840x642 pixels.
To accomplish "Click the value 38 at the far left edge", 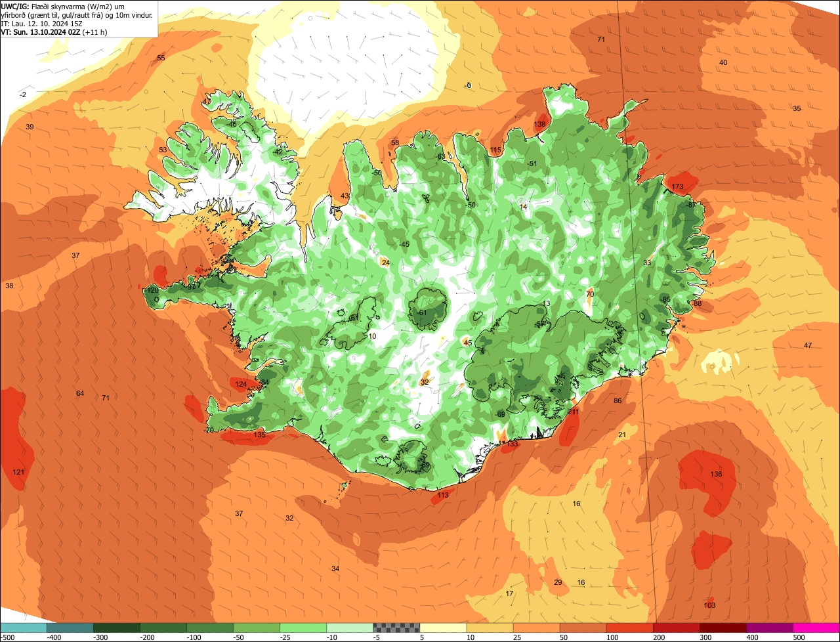I will coord(9,286).
